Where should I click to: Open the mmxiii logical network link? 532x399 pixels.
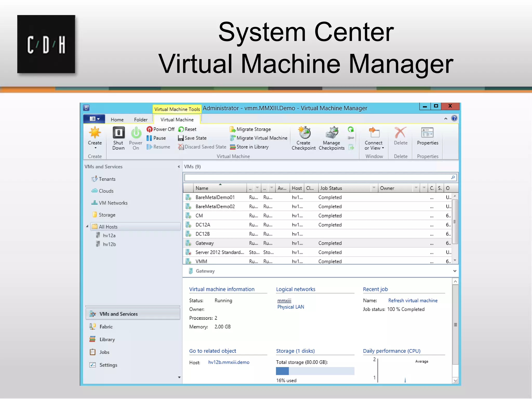pos(284,301)
